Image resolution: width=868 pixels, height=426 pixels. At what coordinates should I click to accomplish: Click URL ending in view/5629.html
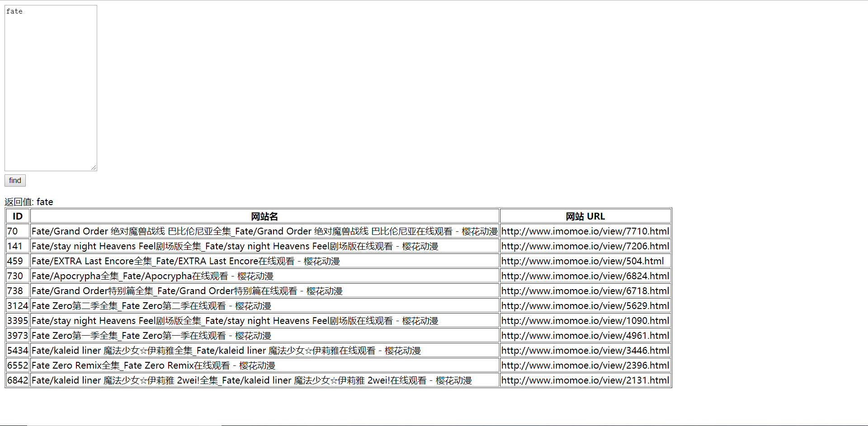click(x=585, y=306)
